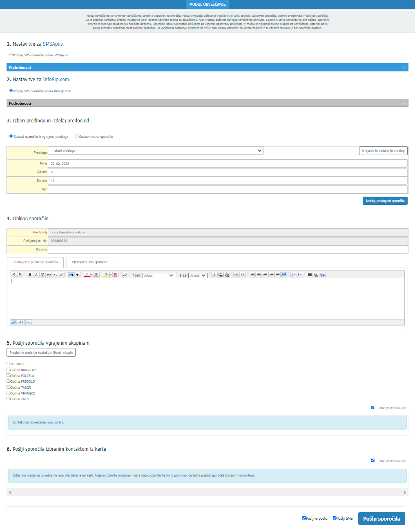Image resolution: width=415 pixels, height=532 pixels.
Task: Switch to the 'Predogled SMS sporočila' tab
Action: point(89,262)
